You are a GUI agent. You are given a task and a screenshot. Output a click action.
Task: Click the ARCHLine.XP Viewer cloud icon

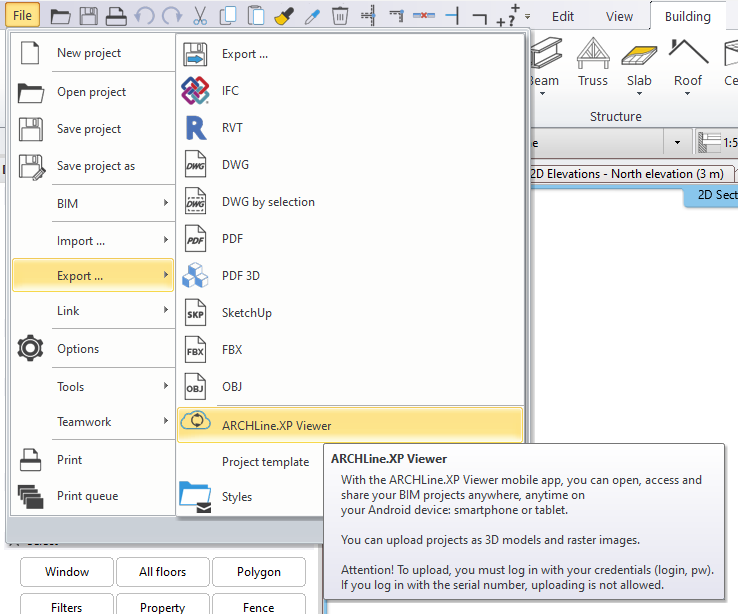point(196,420)
